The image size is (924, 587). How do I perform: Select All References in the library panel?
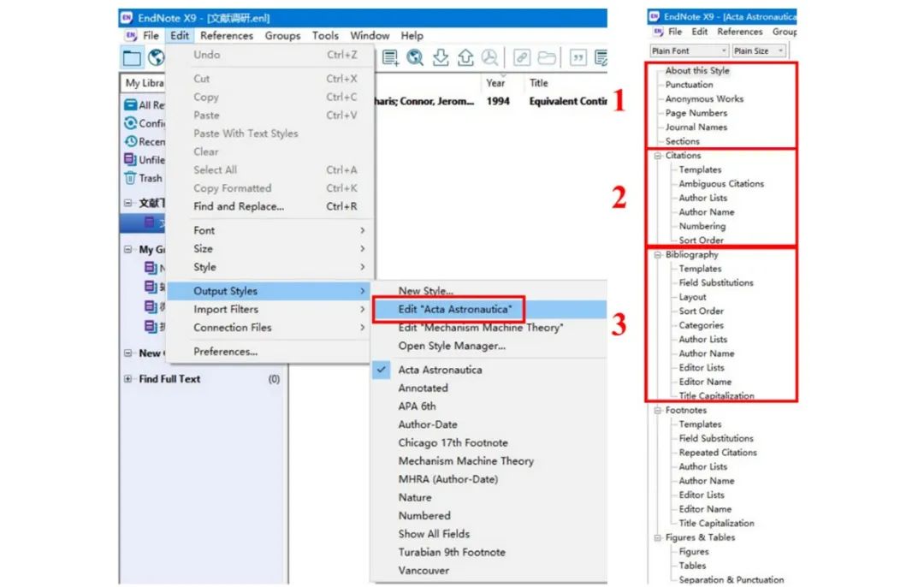[143, 103]
